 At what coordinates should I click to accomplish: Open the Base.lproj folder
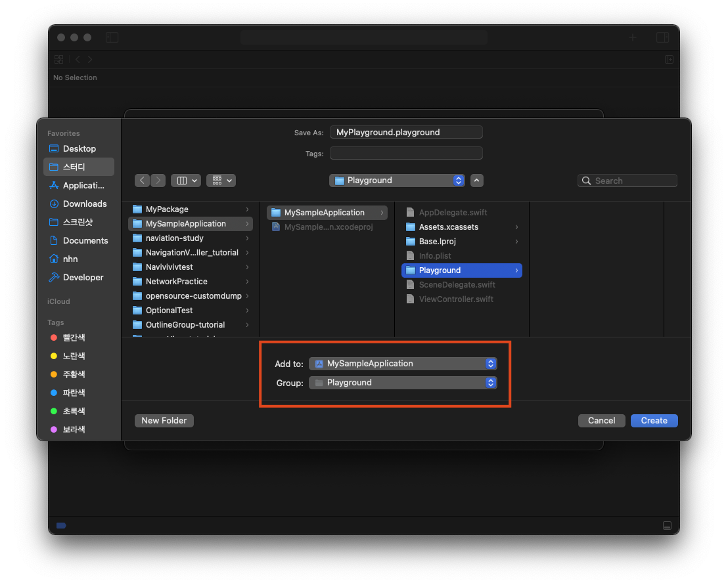[461, 241]
